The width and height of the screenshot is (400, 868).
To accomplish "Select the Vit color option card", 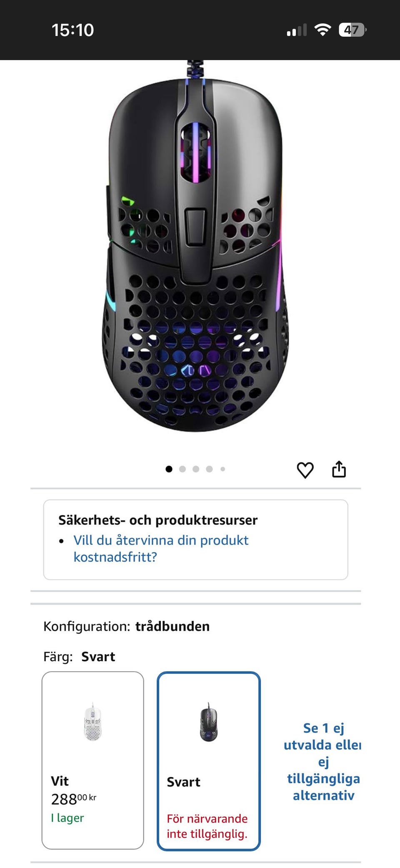I will pyautogui.click(x=93, y=760).
